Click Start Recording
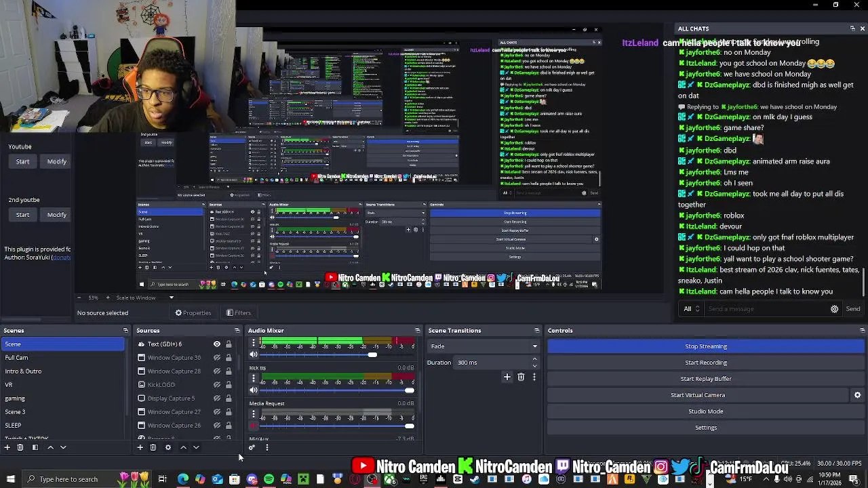The width and height of the screenshot is (868, 488). click(x=705, y=363)
